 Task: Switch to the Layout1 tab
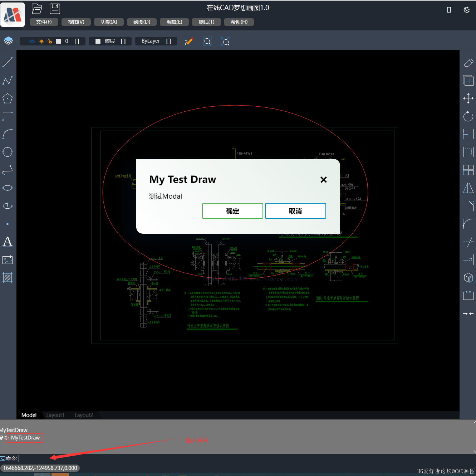(x=55, y=415)
